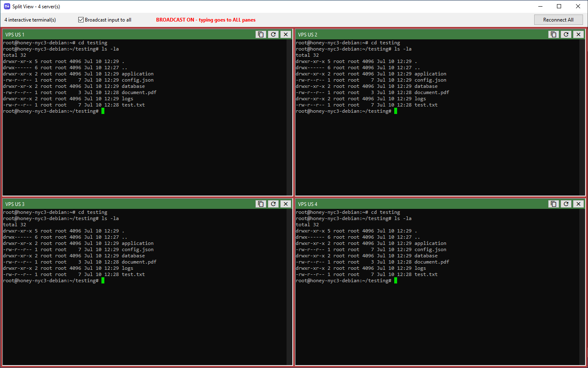588x368 pixels.
Task: Click test.txt in VPS US 2 terminal
Action: pyautogui.click(x=426, y=105)
